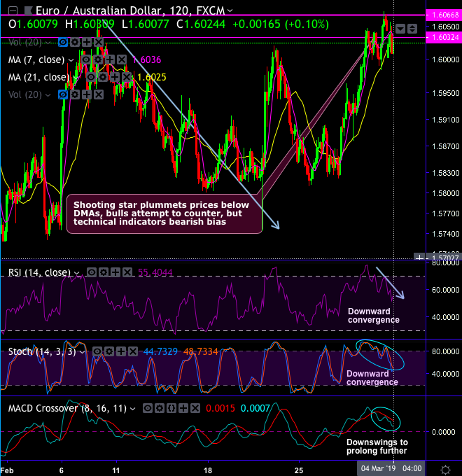Remove the RSI (14, close) indicator
The width and height of the screenshot is (462, 476).
pos(127,272)
